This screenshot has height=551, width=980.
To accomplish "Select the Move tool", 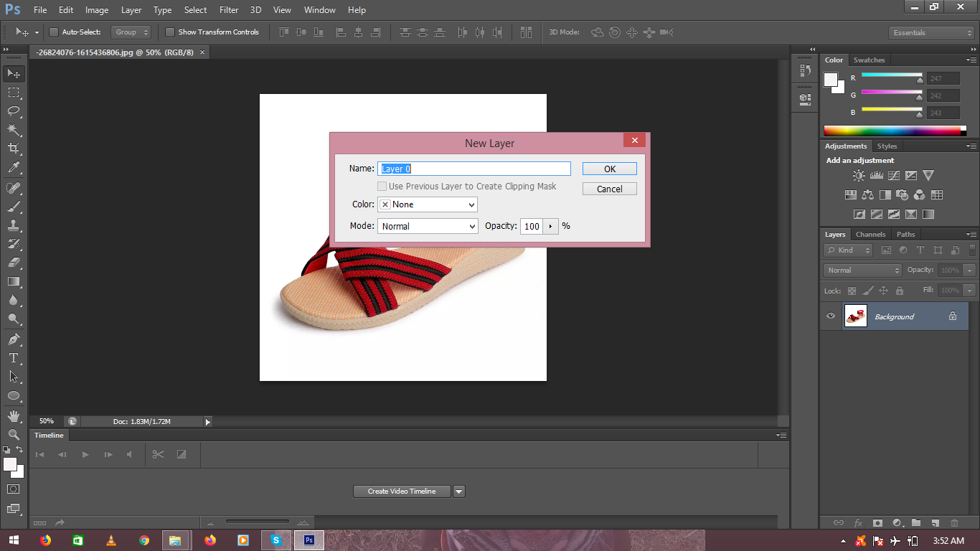I will 14,74.
